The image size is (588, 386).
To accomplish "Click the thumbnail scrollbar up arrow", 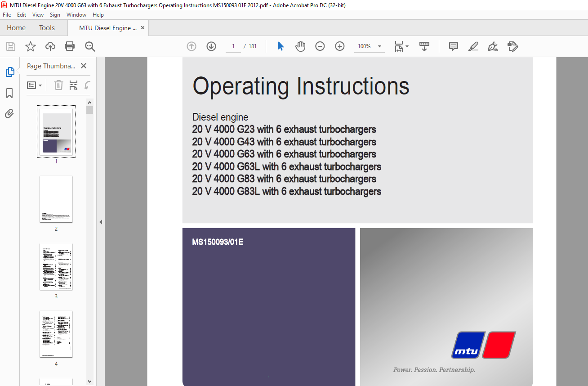I will pos(90,102).
